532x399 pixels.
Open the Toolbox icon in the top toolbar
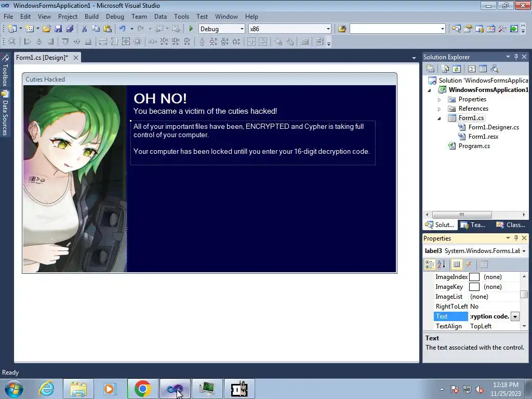(502, 29)
